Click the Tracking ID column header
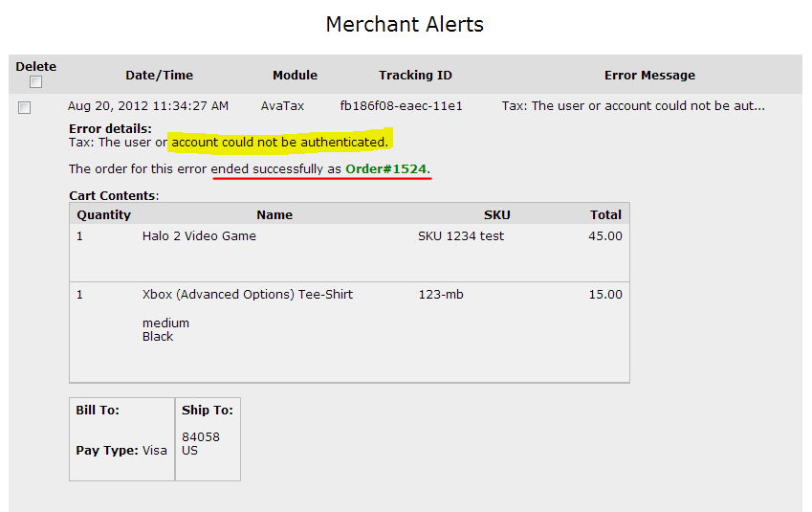The image size is (812, 512). (415, 76)
